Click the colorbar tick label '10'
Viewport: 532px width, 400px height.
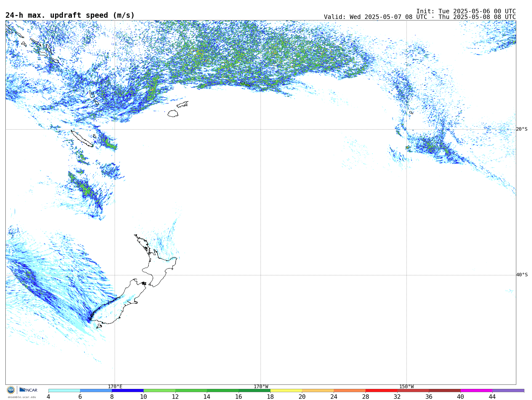pos(144,397)
